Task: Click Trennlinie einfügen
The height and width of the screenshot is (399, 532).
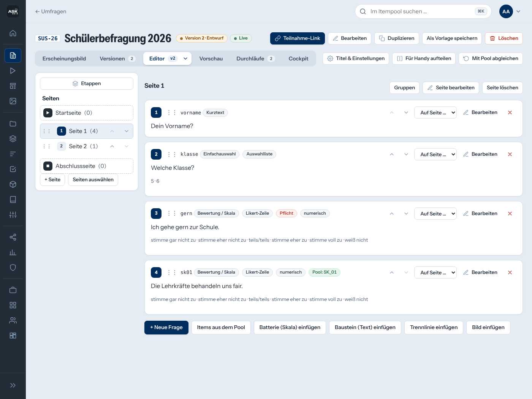Action: pos(434,328)
